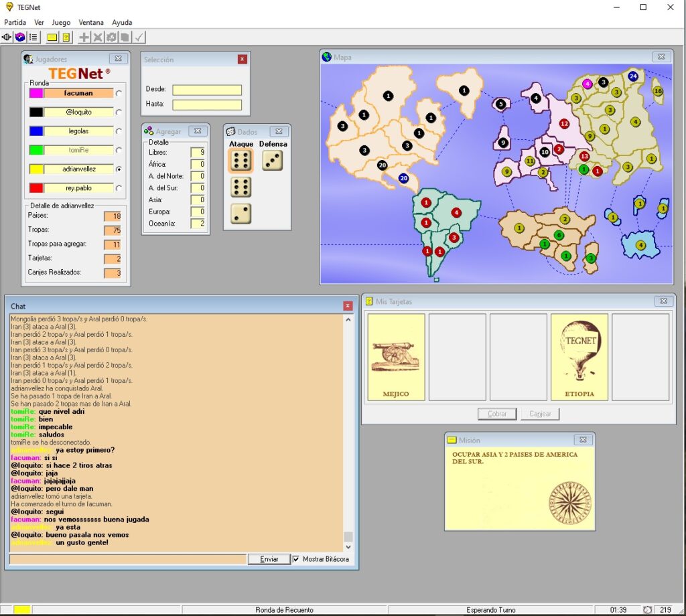The width and height of the screenshot is (686, 616).
Task: Uncheck the Mostrar Bitácora checkbox
Action: click(296, 559)
